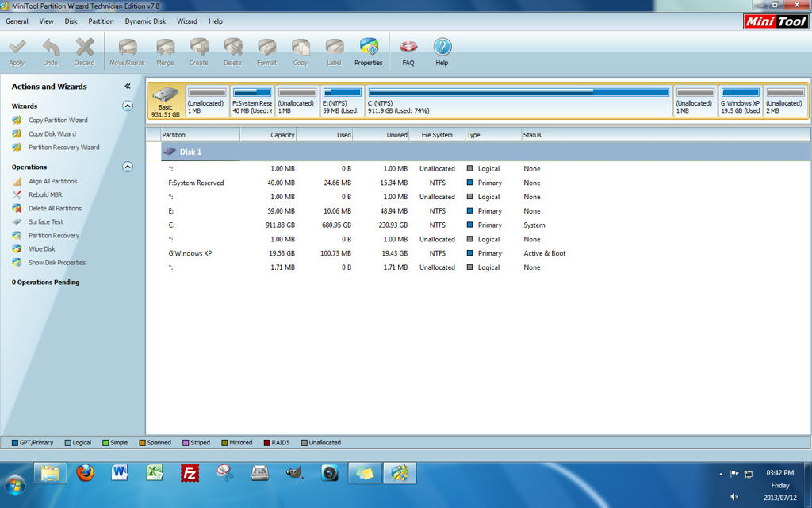Open the Help menu in menu bar
Screen dimensions: 812x508
(216, 21)
